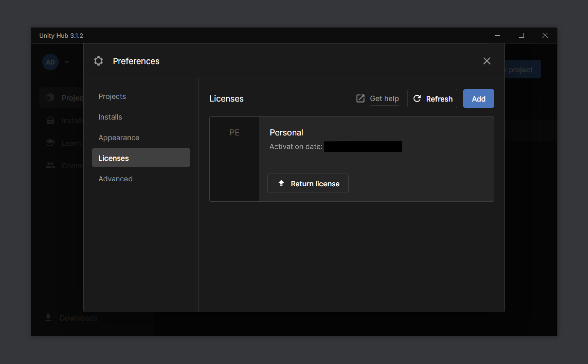Select the Licenses preferences tab

coord(141,158)
